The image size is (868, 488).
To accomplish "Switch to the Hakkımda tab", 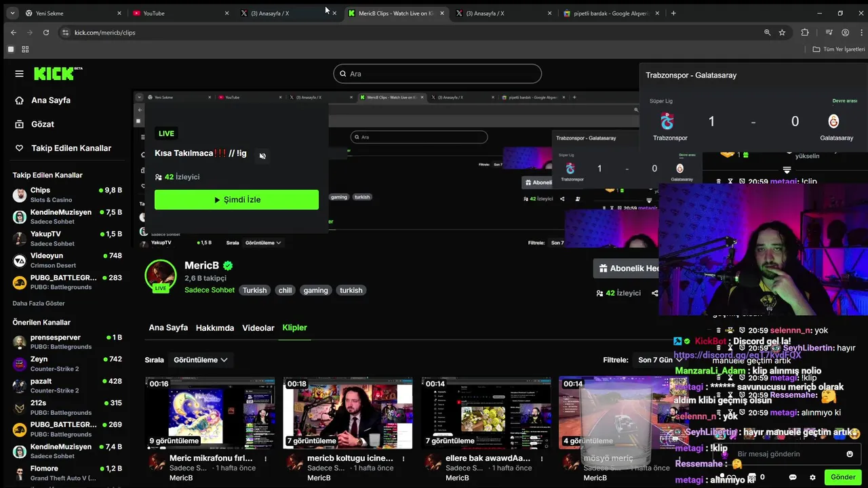I will pos(215,328).
